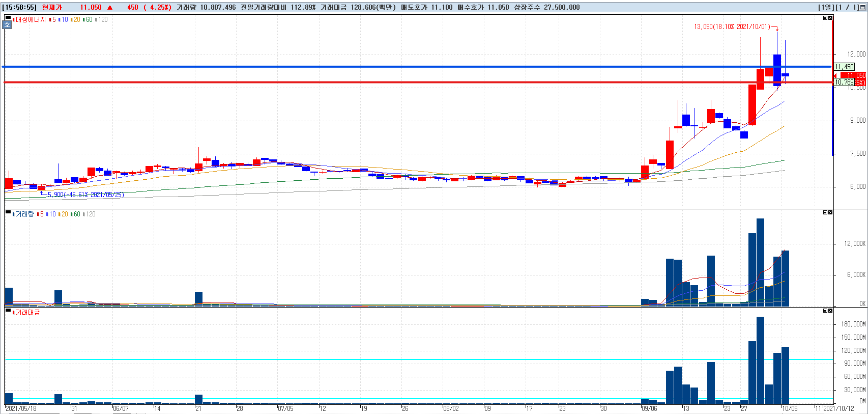Select the price 20-day moving average legend
Image resolution: width=868 pixels, height=414 pixels.
76,20
